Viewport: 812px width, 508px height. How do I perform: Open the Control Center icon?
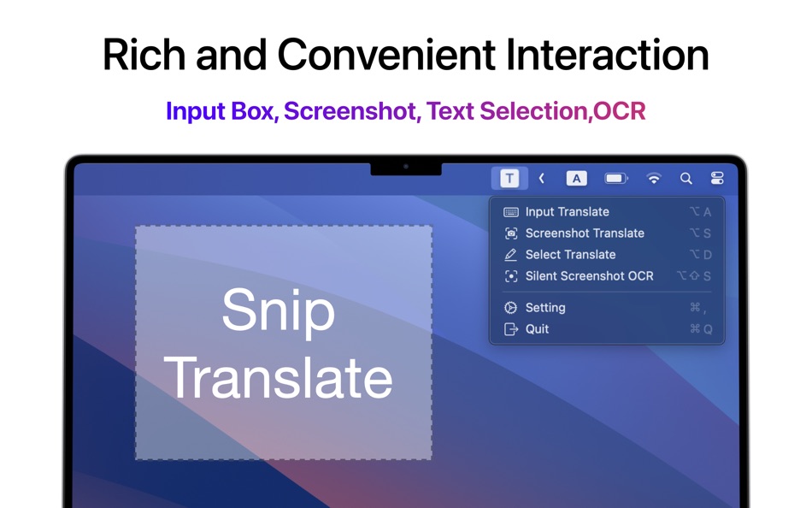click(x=717, y=179)
